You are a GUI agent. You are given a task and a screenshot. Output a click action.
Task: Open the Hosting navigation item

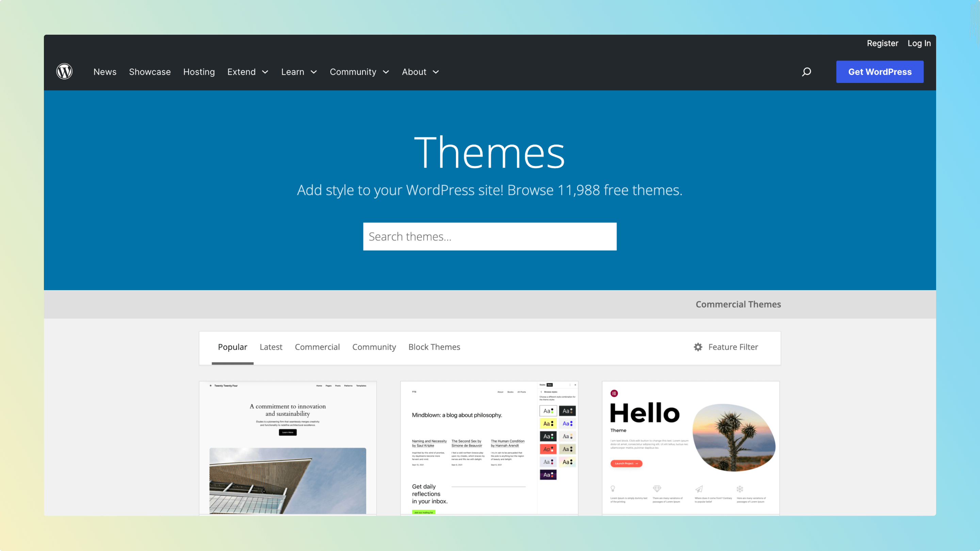tap(199, 72)
